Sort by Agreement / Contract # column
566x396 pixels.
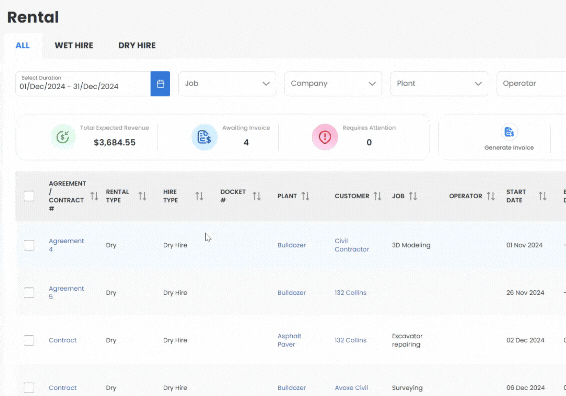(94, 196)
